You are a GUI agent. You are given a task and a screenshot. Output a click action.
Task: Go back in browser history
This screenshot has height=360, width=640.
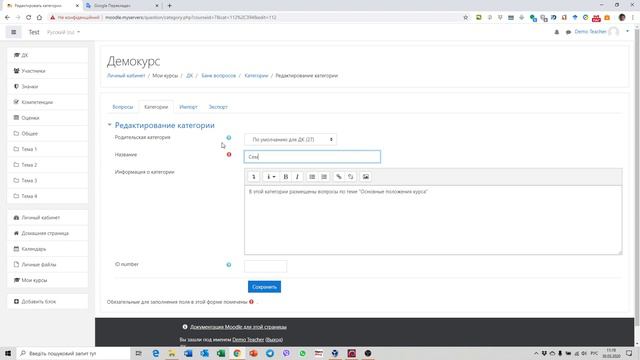pos(7,18)
